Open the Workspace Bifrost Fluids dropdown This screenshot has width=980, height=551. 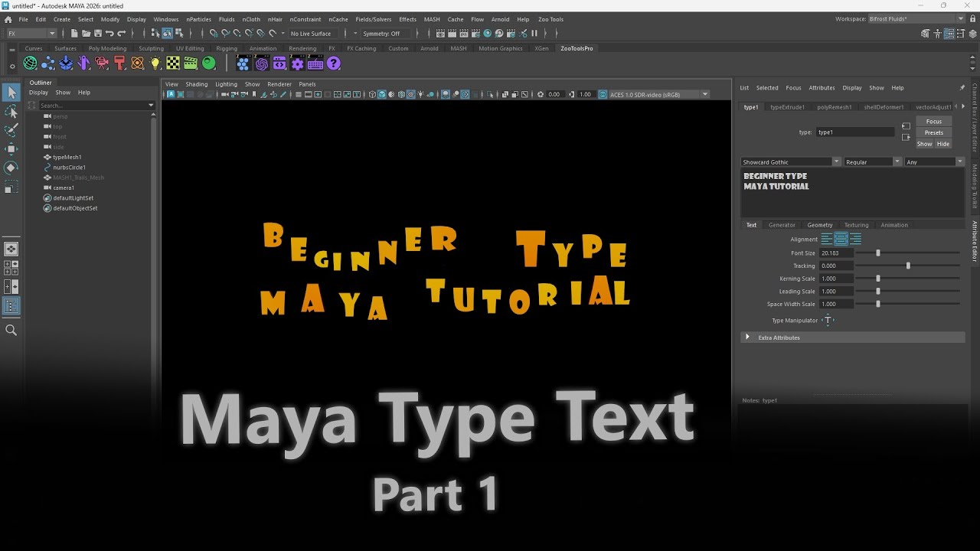(916, 19)
